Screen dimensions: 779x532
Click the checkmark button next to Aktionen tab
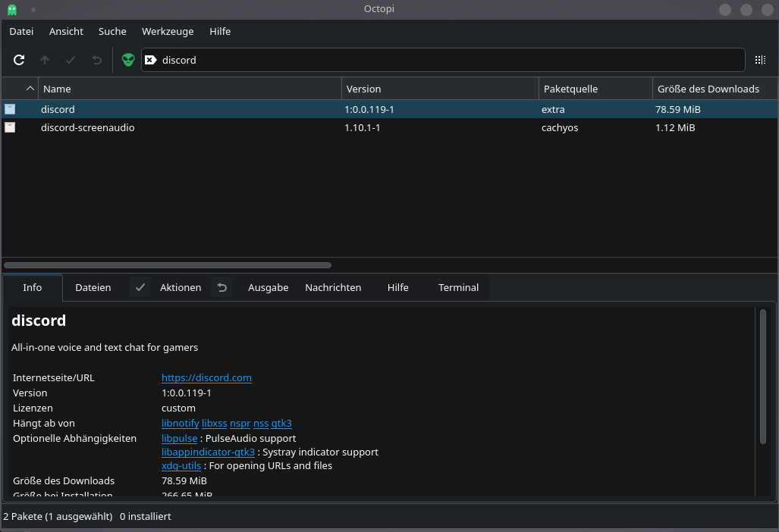coord(140,287)
